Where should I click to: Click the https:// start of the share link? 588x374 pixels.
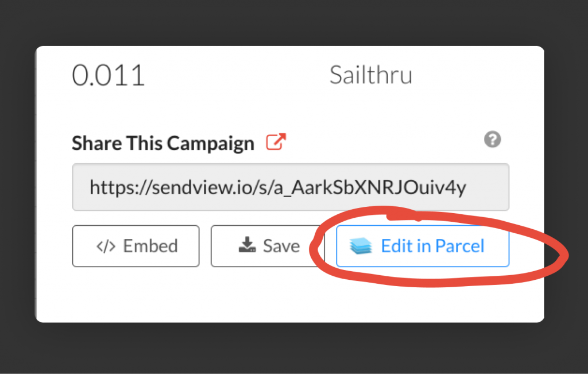pyautogui.click(x=115, y=187)
